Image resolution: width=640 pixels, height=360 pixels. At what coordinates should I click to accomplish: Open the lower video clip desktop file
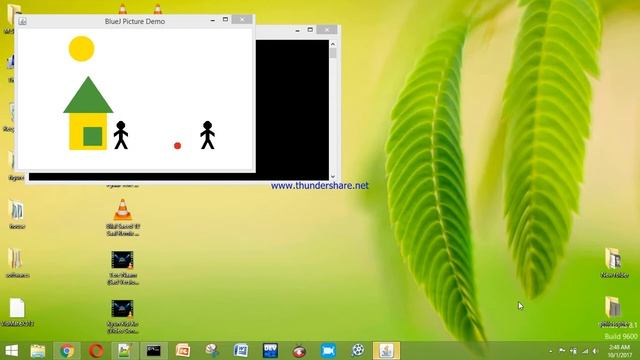123,317
